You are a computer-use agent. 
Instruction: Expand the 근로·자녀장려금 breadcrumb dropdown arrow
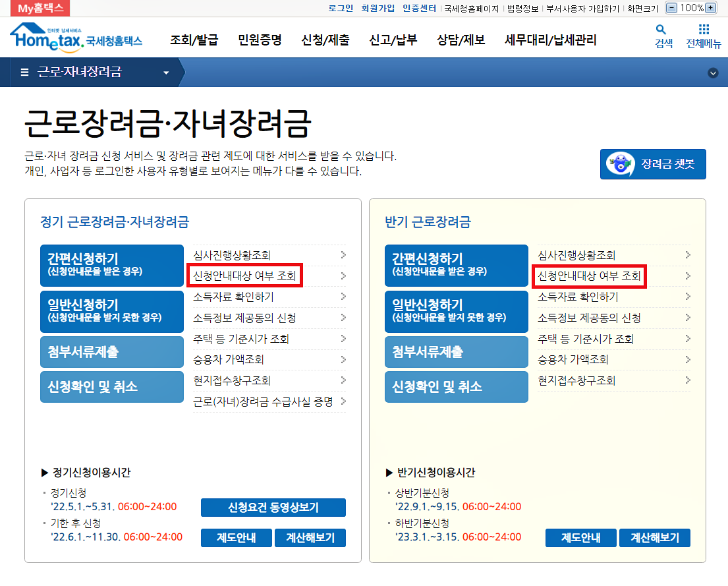pos(166,73)
